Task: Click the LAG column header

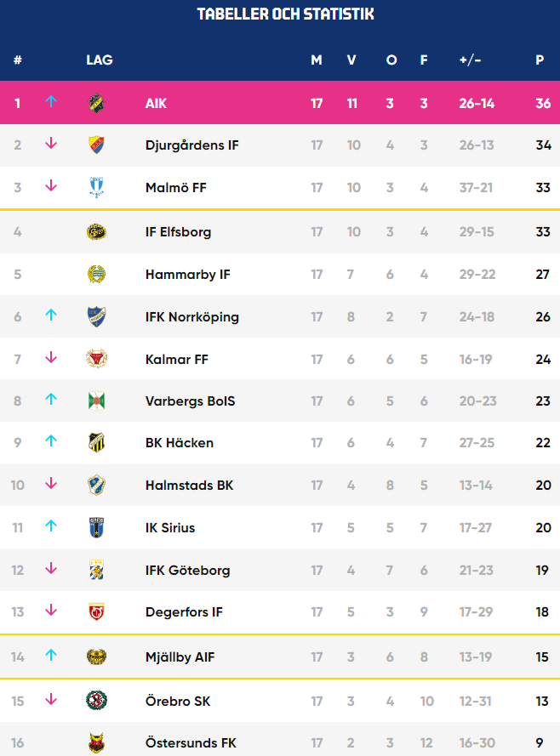Action: pos(100,60)
